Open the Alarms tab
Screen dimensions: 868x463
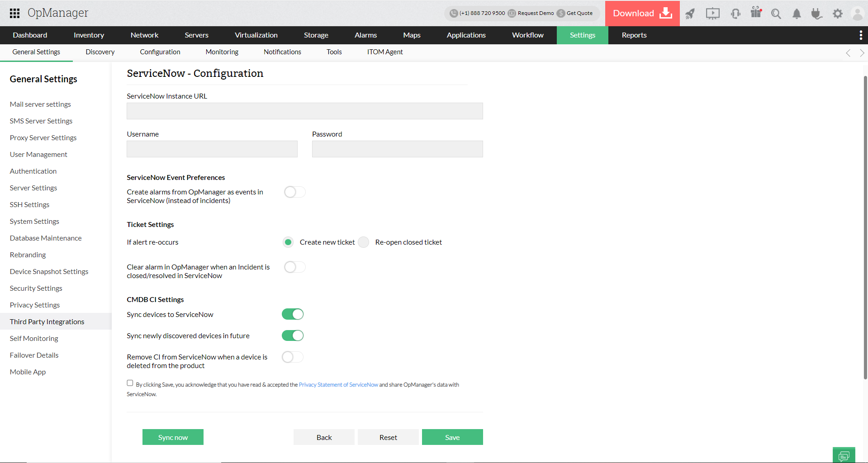coord(365,35)
